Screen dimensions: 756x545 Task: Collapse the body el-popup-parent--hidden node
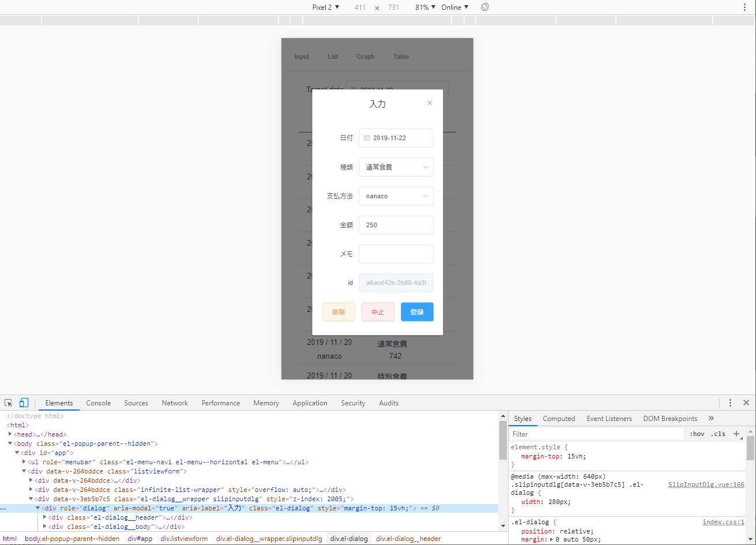(x=10, y=443)
